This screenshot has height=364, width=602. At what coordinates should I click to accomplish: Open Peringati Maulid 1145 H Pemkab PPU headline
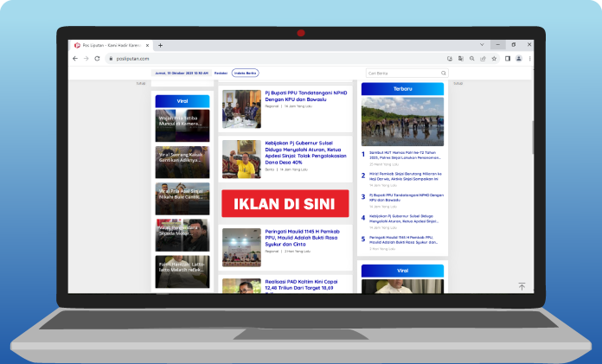point(302,238)
